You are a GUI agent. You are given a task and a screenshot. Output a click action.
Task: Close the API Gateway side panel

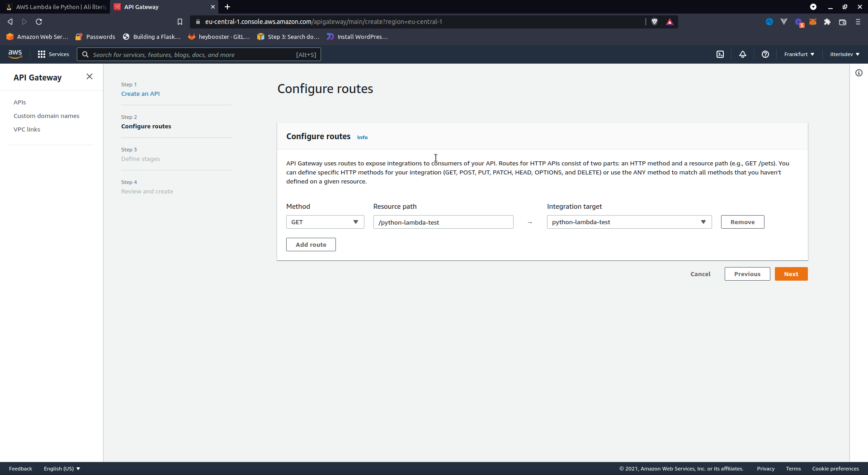tap(90, 76)
